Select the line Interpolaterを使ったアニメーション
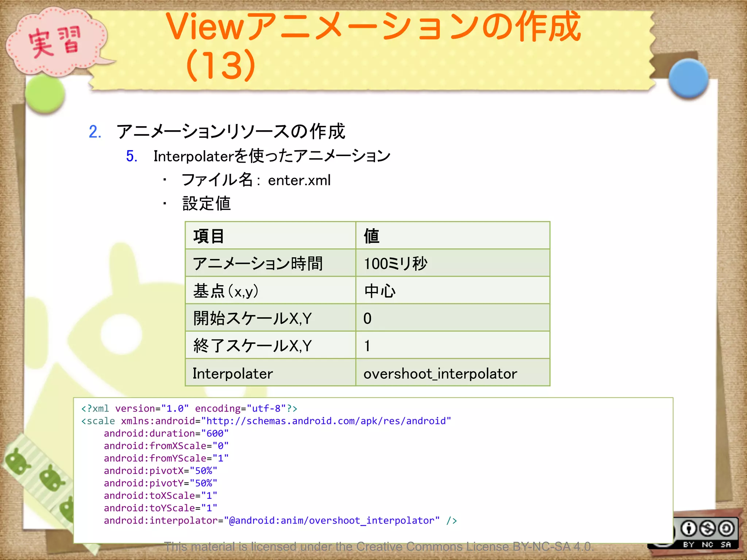The width and height of the screenshot is (747, 560). 272,156
